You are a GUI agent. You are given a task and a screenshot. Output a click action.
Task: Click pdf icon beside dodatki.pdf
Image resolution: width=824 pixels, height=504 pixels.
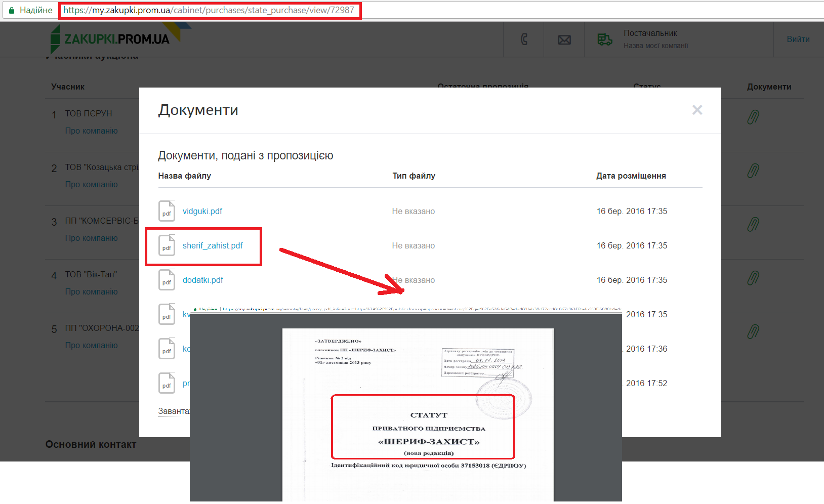click(167, 280)
